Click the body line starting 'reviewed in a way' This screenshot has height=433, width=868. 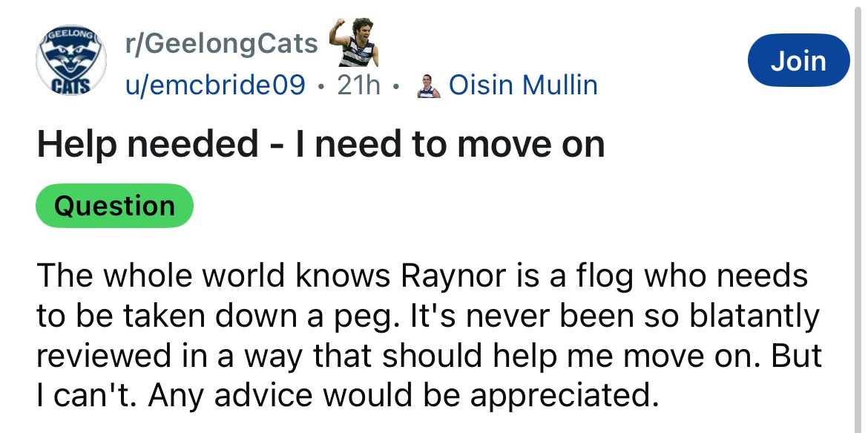coord(429,356)
